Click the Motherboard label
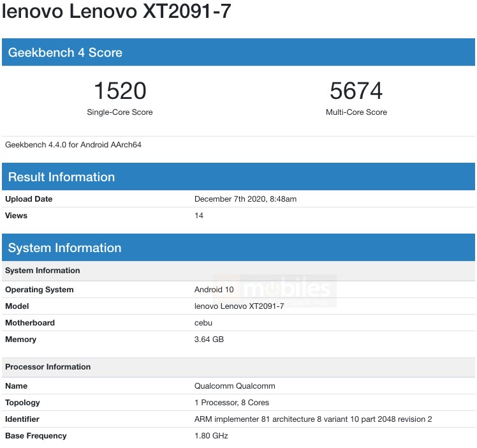The image size is (477, 448). click(30, 323)
